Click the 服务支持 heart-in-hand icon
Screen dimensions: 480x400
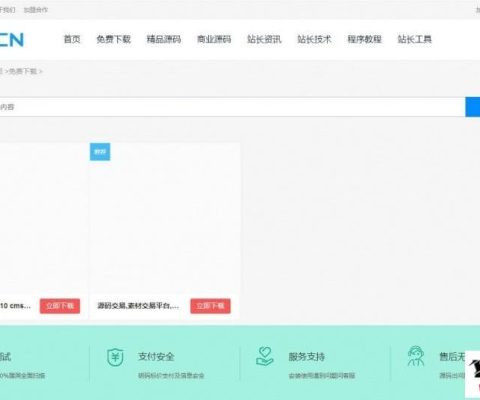265,356
